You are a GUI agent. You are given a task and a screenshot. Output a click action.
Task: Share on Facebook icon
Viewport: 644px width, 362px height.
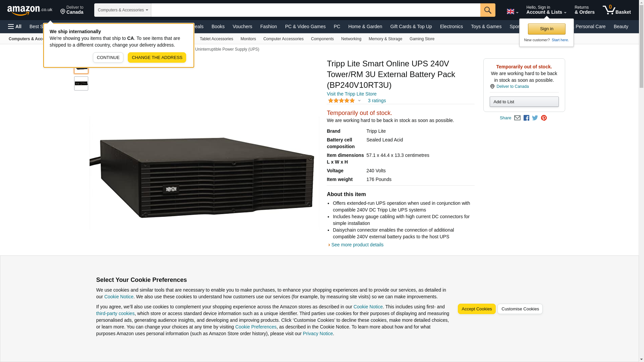click(526, 118)
